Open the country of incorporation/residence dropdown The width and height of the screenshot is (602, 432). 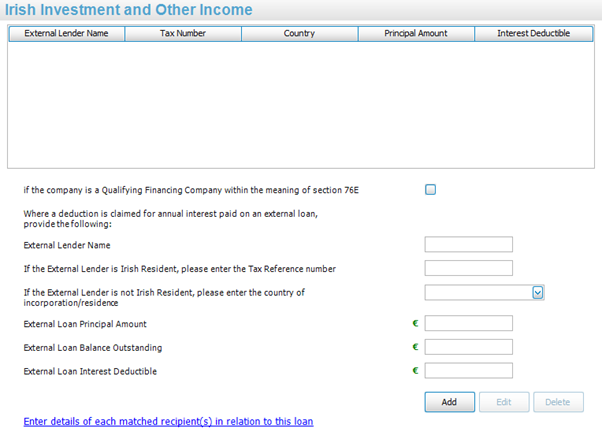(x=537, y=292)
